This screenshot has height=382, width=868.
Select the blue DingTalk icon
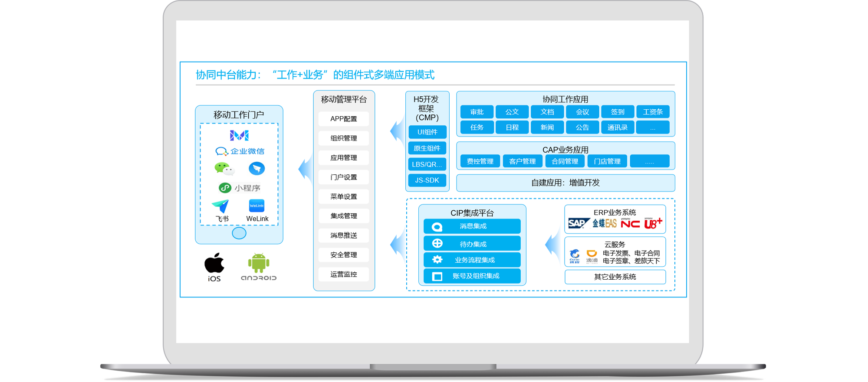point(256,168)
